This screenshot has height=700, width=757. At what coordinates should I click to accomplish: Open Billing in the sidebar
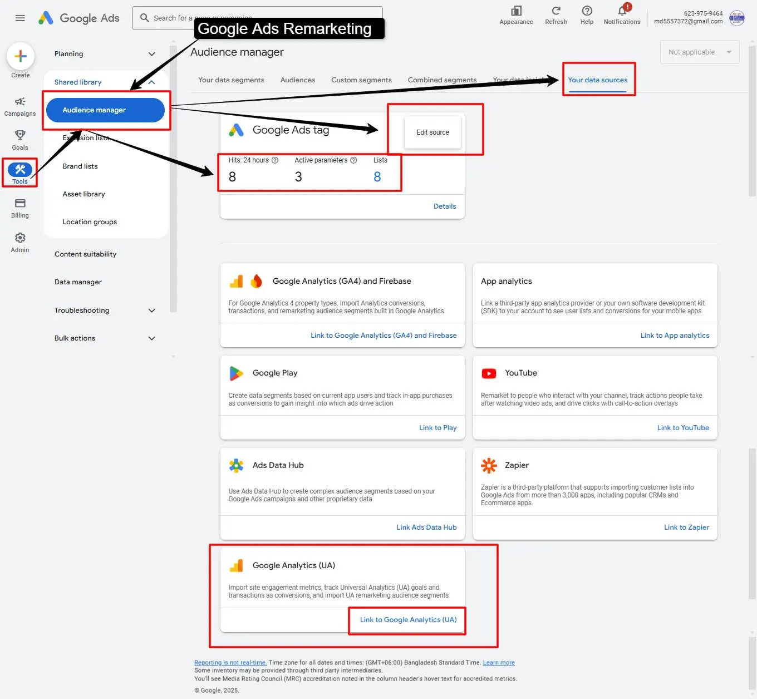(20, 208)
